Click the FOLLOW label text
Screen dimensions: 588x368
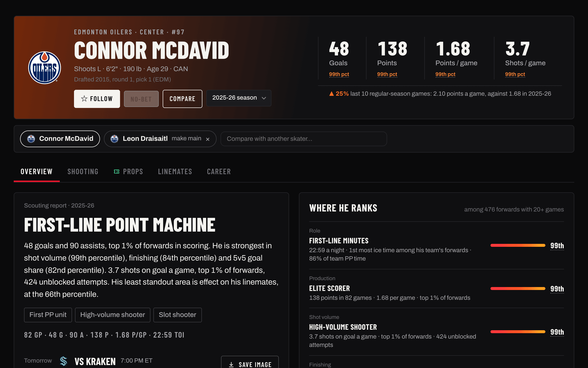[101, 99]
